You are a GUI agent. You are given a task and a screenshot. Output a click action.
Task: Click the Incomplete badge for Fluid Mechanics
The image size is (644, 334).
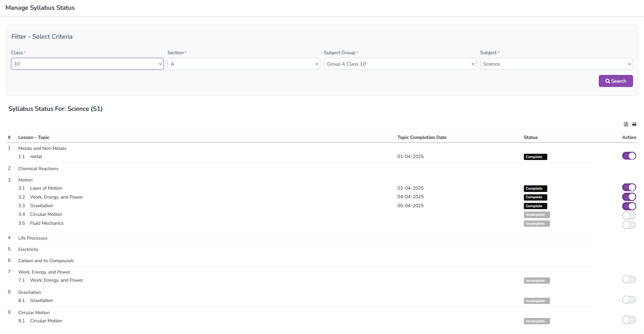click(x=536, y=224)
